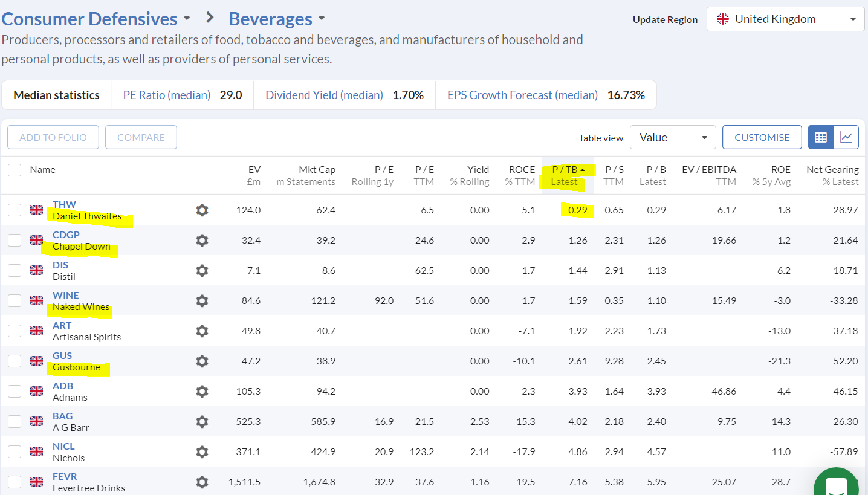868x495 pixels.
Task: Tick checkbox for ART Artisanal Spirits
Action: tap(14, 331)
